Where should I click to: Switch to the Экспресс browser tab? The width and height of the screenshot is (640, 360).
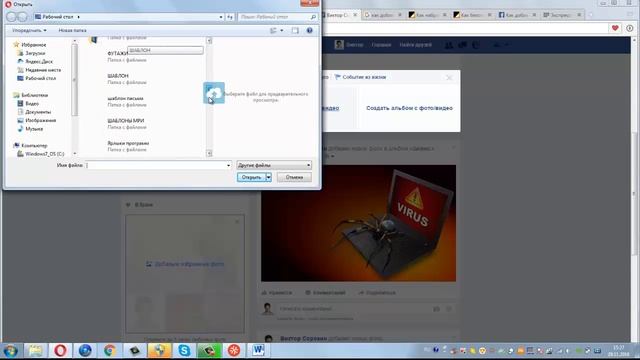(562, 15)
